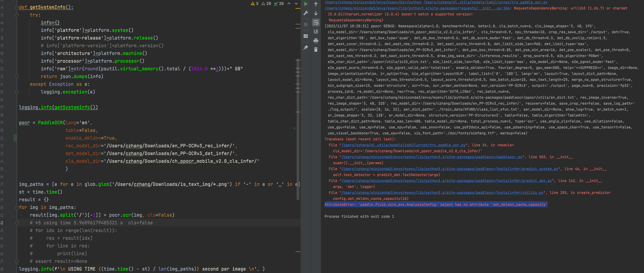Open requests __init__.py:104 warning link
The image size is (644, 273).
click(417, 8)
